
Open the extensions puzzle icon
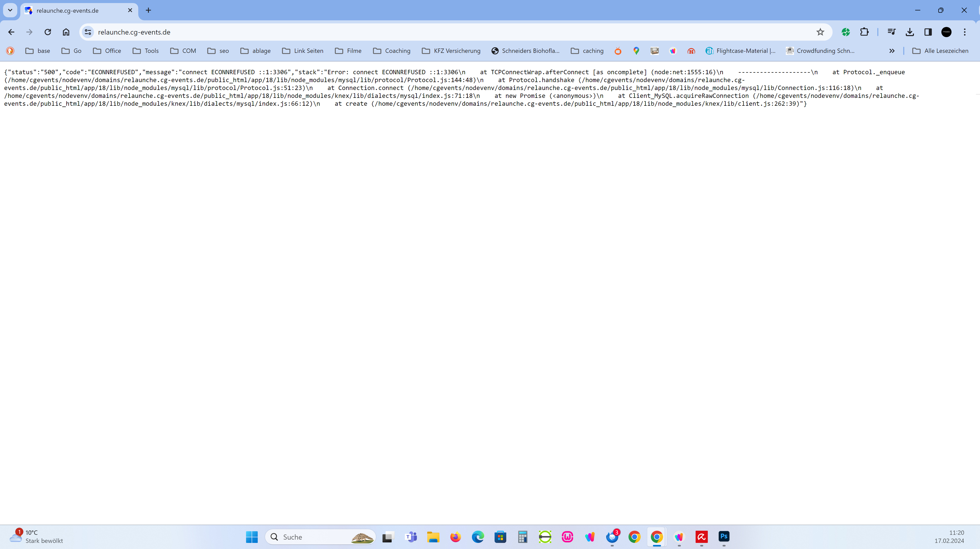[x=864, y=32]
